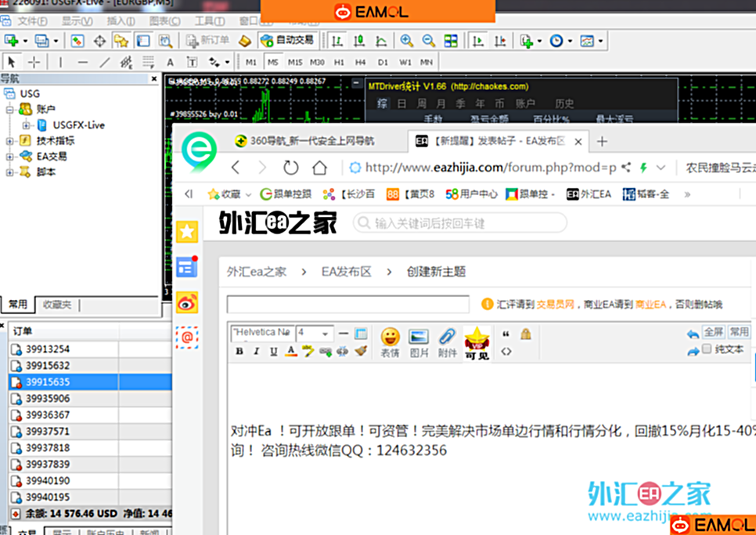Open the 文件(F) menu
This screenshot has height=535, width=756.
(x=32, y=21)
